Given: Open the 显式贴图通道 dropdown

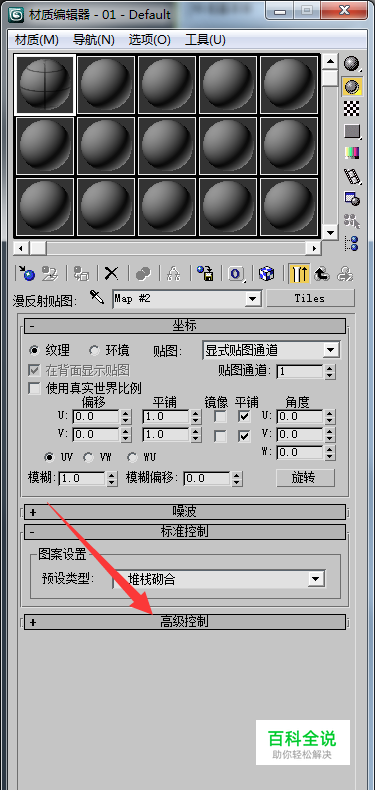Looking at the screenshot, I should [x=271, y=350].
